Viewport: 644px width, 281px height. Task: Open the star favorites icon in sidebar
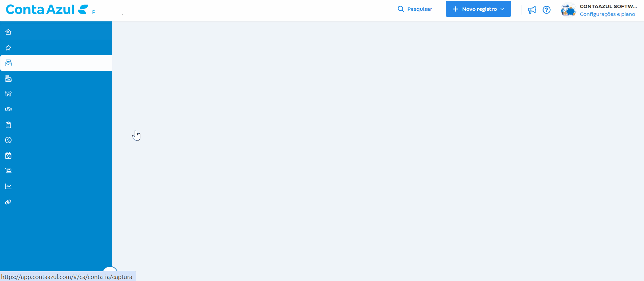click(8, 48)
